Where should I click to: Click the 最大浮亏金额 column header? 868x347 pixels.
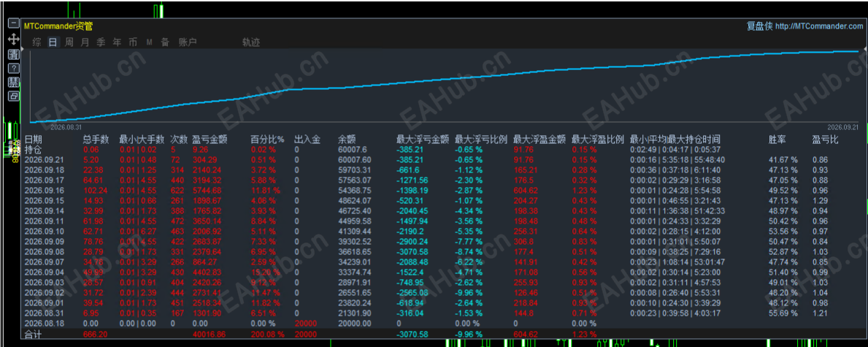423,139
